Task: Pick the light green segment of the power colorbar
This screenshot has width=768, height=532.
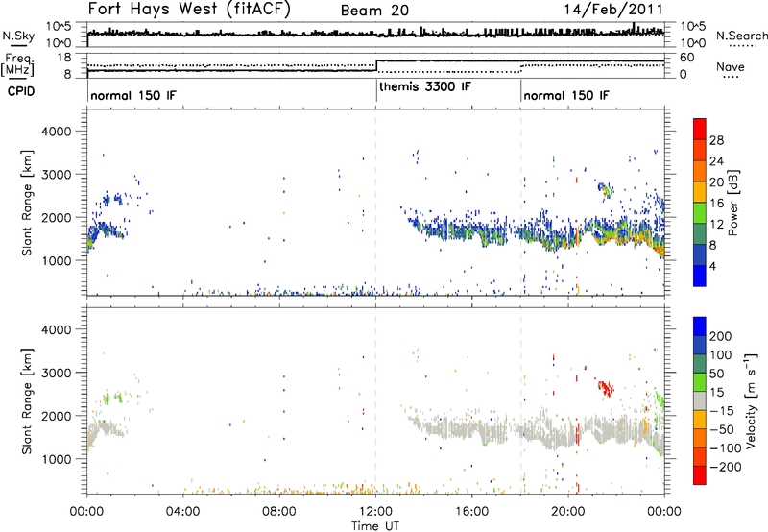Action: [700, 212]
